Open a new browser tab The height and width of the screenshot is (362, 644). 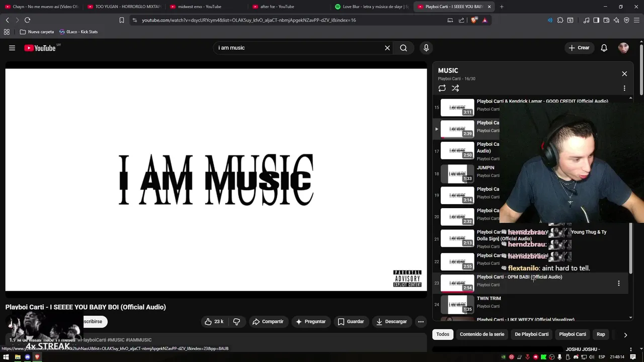502,7
